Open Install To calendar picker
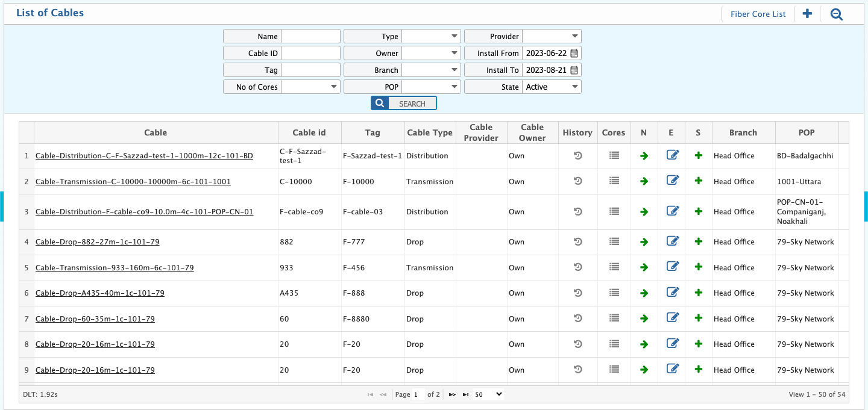The height and width of the screenshot is (410, 868). click(x=574, y=70)
